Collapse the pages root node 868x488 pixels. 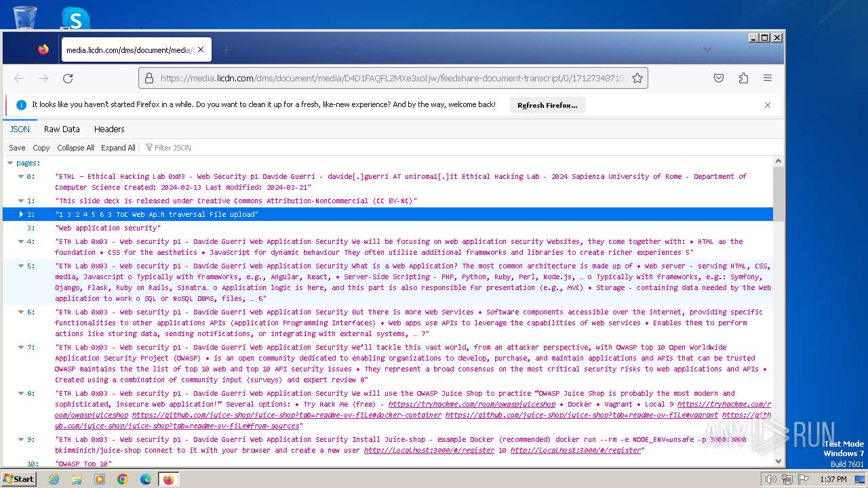[10, 163]
